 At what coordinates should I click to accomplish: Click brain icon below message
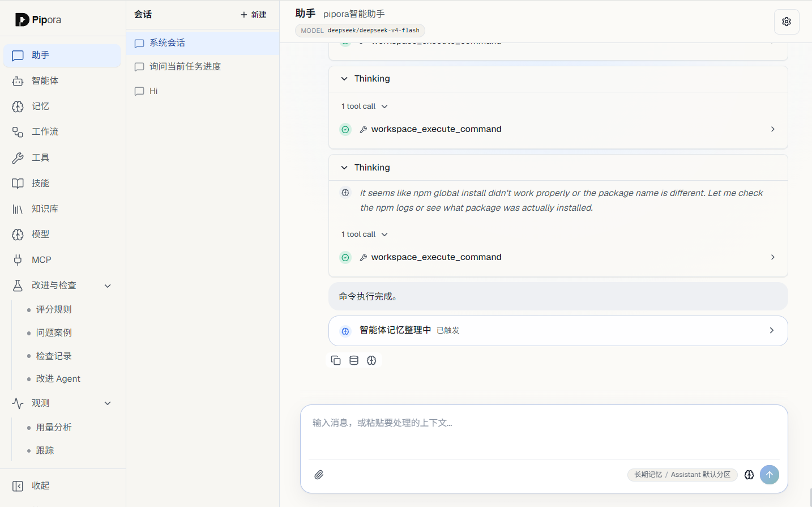371,360
